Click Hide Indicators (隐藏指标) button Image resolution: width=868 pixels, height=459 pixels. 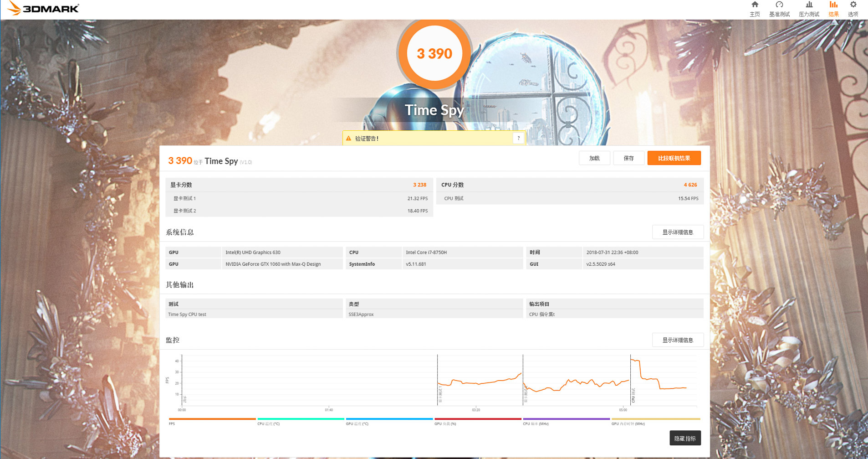point(685,438)
